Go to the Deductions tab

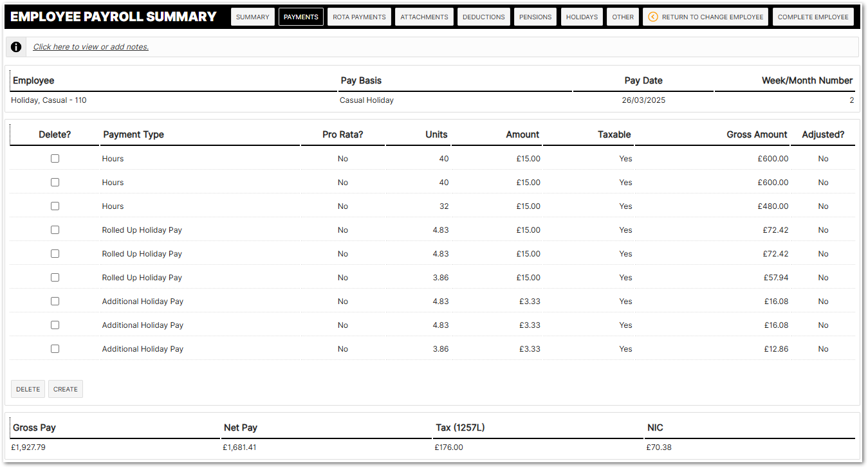click(483, 17)
